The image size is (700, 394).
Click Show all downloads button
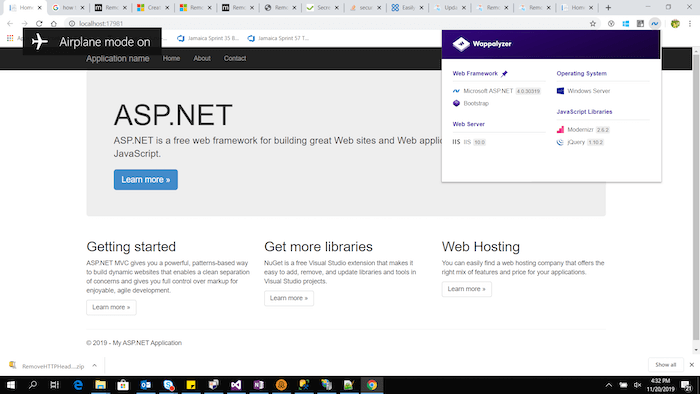tap(666, 365)
